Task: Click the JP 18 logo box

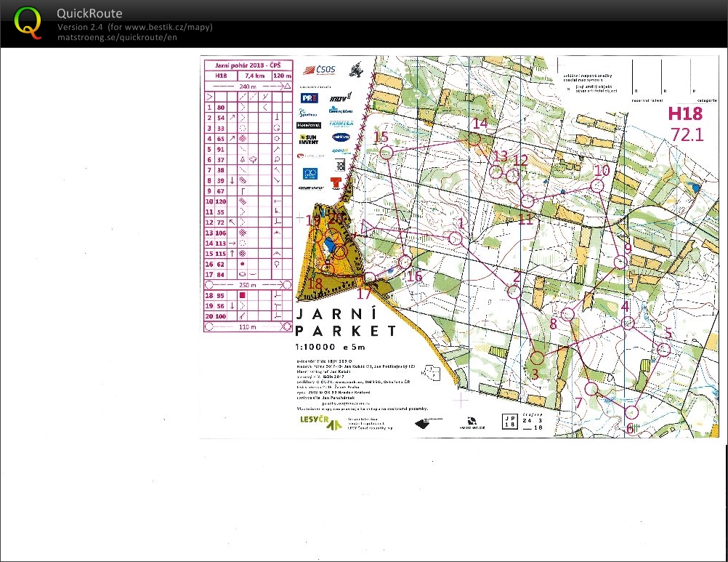Action: click(511, 423)
